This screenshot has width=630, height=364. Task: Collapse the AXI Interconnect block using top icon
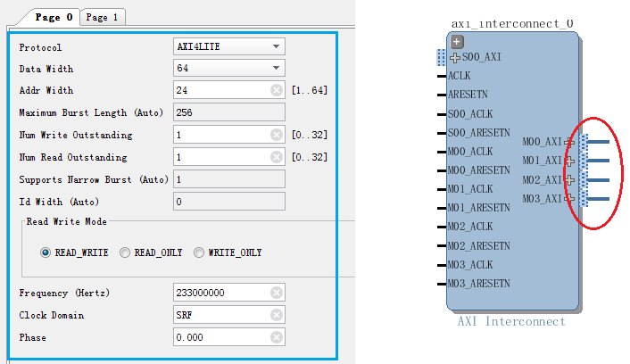click(x=457, y=42)
